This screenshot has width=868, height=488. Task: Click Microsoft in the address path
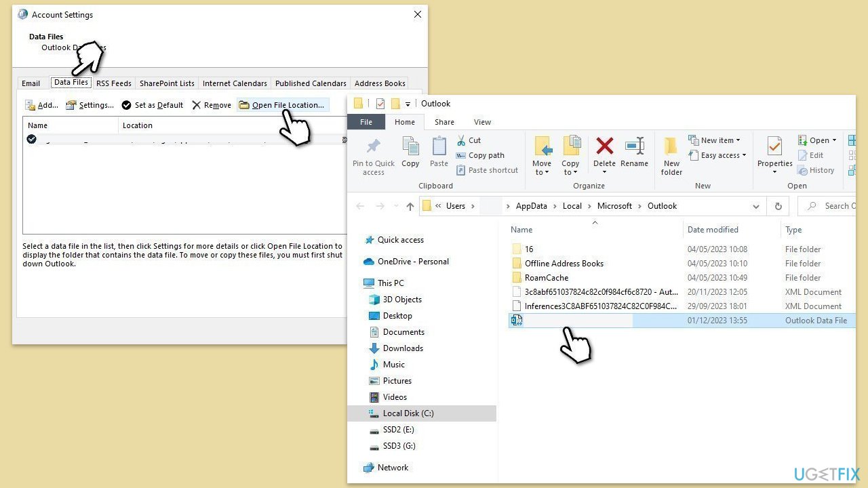(x=614, y=206)
